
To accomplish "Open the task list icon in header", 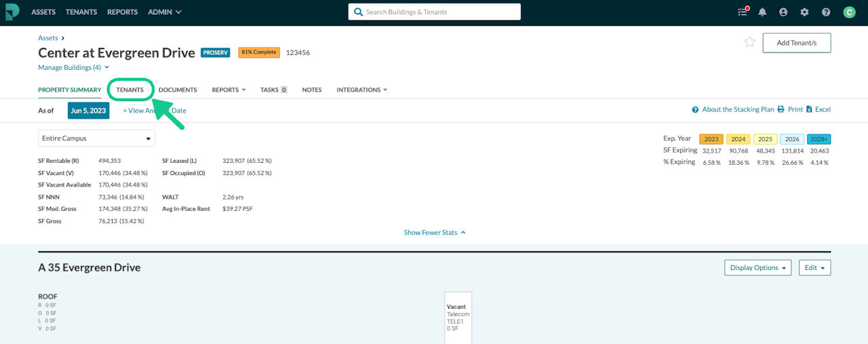I will tap(742, 12).
